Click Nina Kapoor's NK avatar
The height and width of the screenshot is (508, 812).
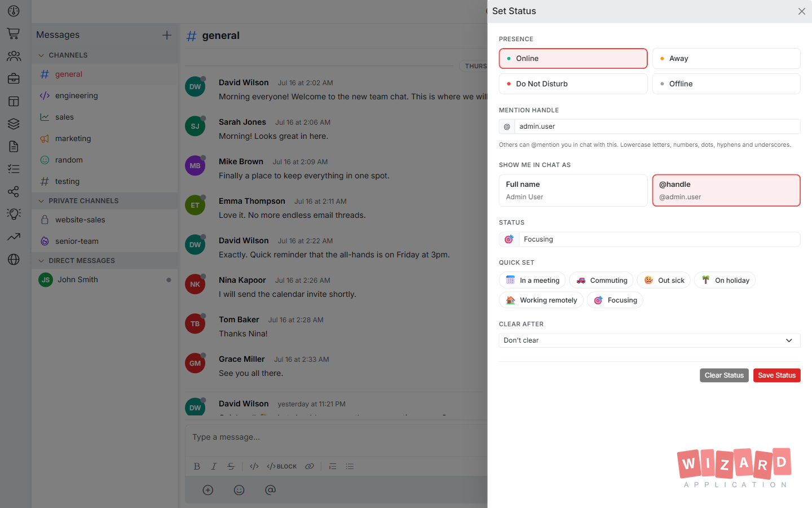point(195,284)
